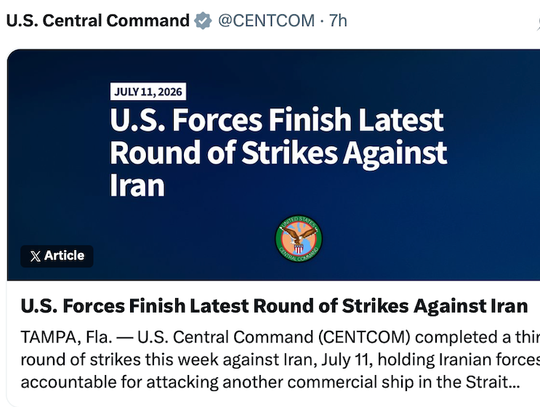Open the bold article title below the banner

click(x=274, y=306)
